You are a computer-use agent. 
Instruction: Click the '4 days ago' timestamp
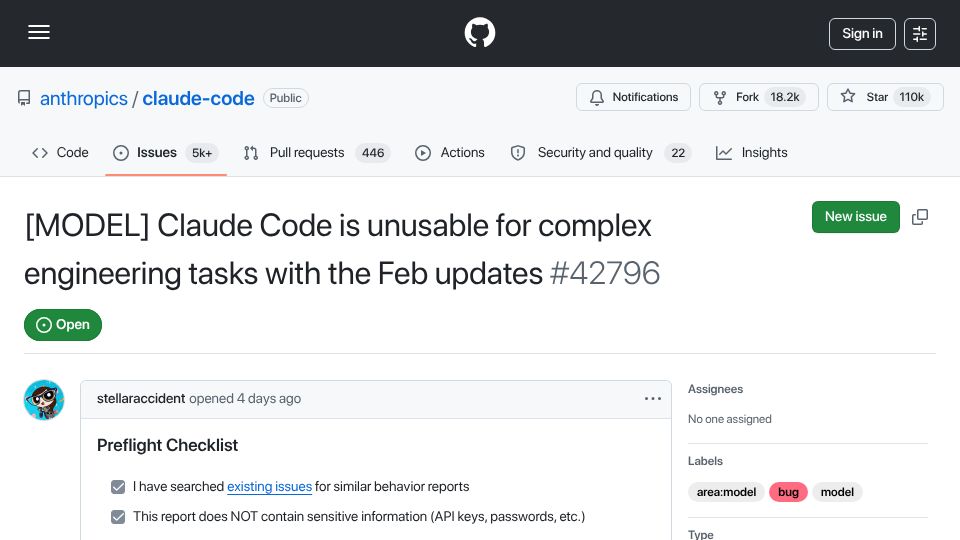tap(269, 399)
